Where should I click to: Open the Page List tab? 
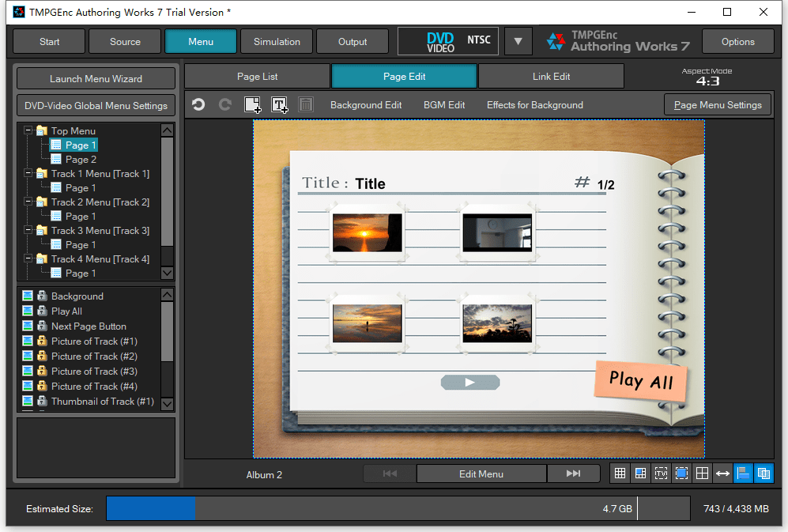(257, 77)
